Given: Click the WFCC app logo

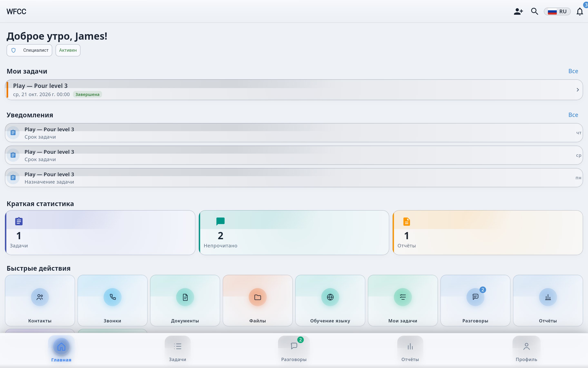Looking at the screenshot, I should [16, 11].
